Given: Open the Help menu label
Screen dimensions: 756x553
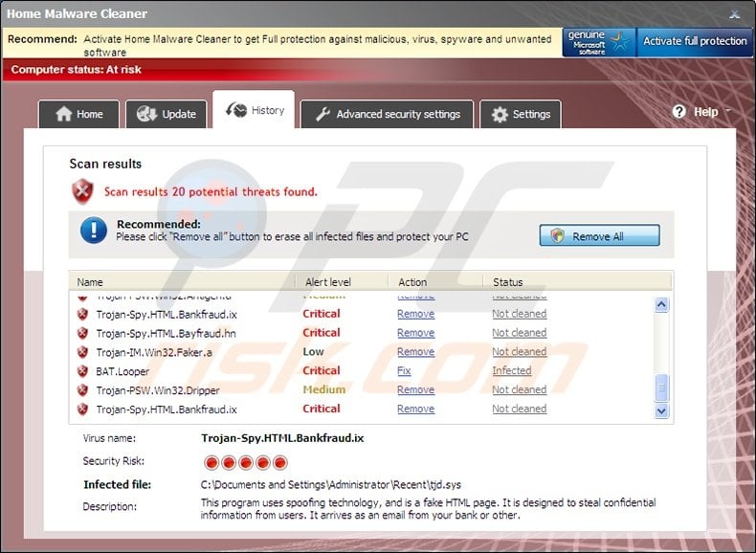Looking at the screenshot, I should click(706, 112).
